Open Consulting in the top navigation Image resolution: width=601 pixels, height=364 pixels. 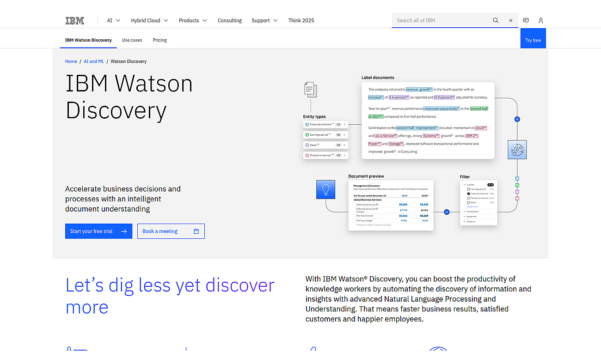point(230,20)
